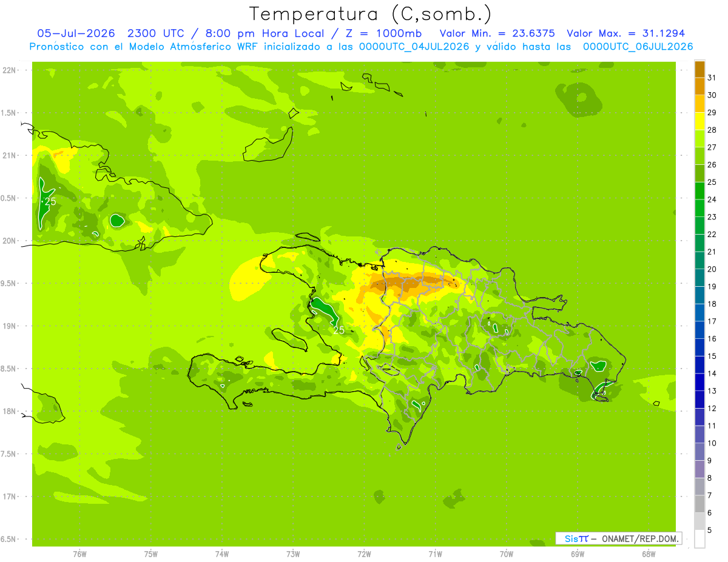Click the blue swatch between 16 and 17
This screenshot has width=728, height=562.
[699, 330]
